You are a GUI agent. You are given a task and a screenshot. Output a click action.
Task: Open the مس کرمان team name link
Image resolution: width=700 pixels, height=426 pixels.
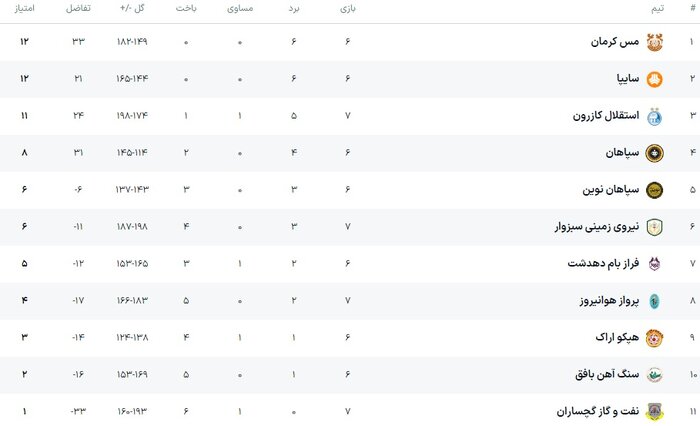(614, 42)
